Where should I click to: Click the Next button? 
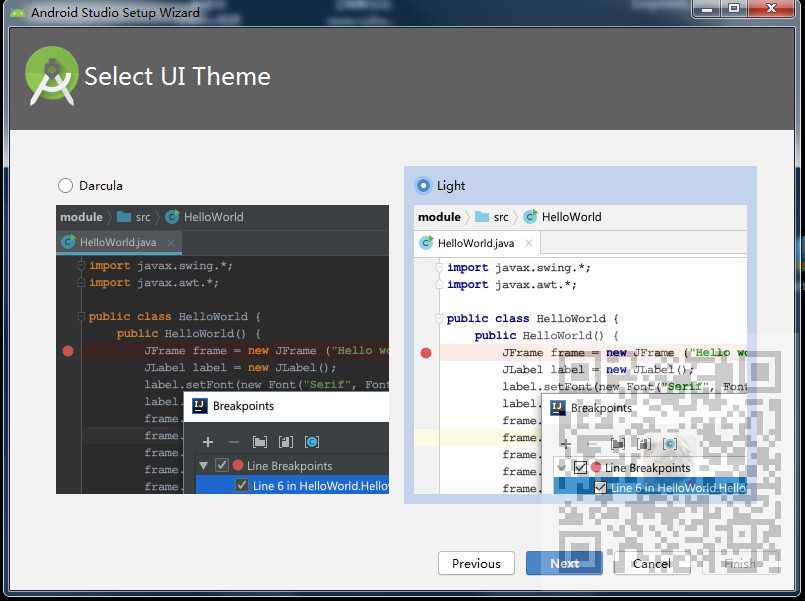tap(564, 563)
